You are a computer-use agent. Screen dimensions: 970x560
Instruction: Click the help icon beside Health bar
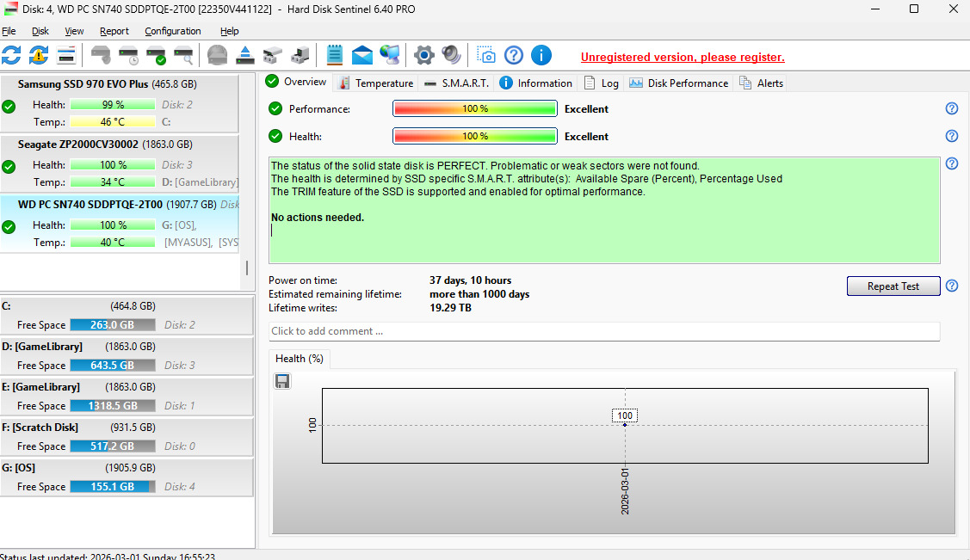(x=952, y=136)
